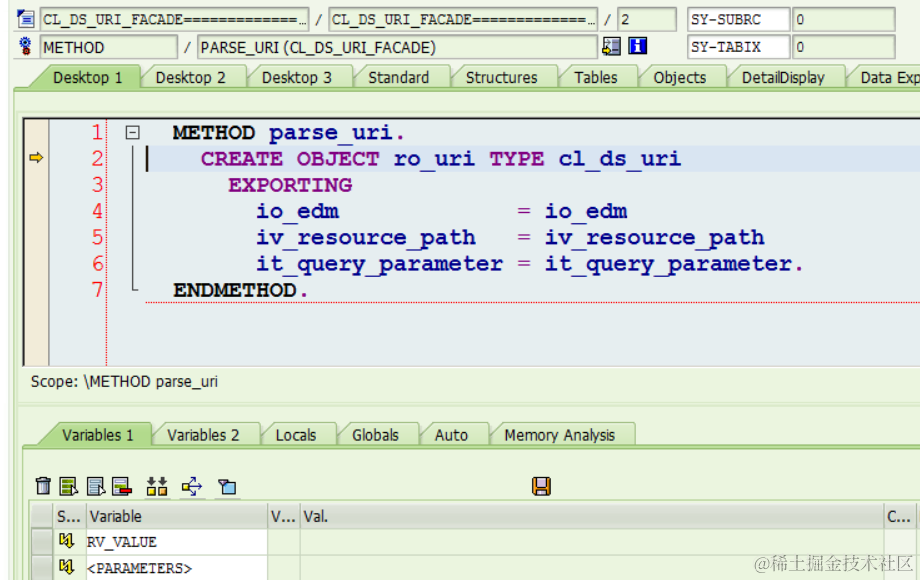Select the Auto tab
Viewport: 920px width, 580px height.
tap(451, 435)
